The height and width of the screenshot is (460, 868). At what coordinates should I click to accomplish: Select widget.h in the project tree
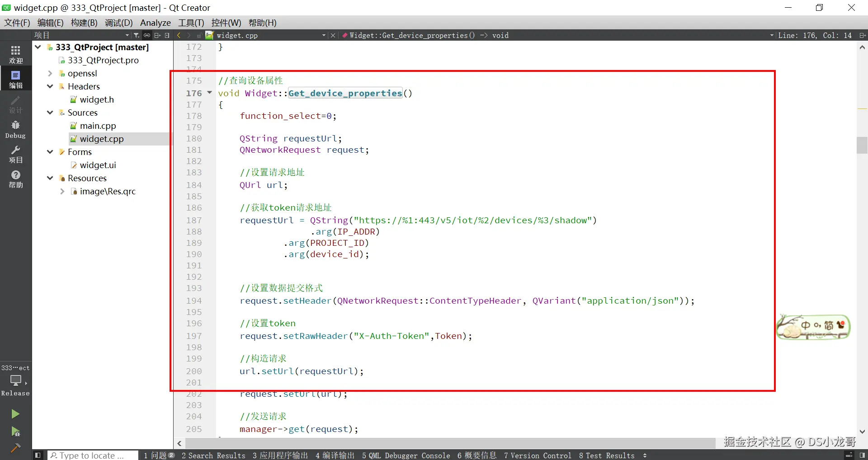(x=97, y=99)
